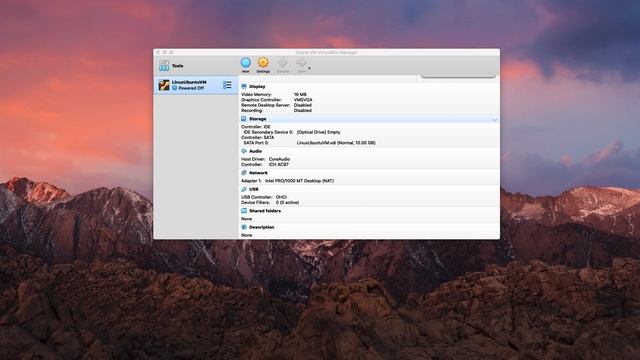This screenshot has width=640, height=360.
Task: Collapse the Storage section chevron
Action: pyautogui.click(x=495, y=120)
